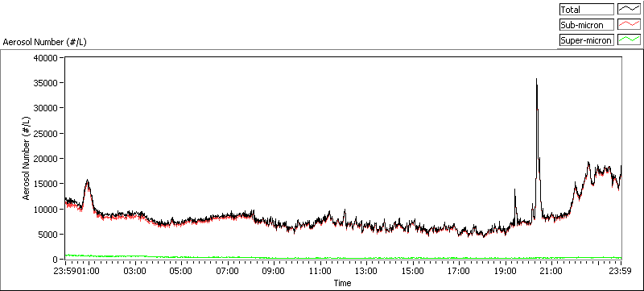Viewport: 644px width, 291px height.
Task: Open the Sub-micron red line style swatch
Action: (630, 25)
